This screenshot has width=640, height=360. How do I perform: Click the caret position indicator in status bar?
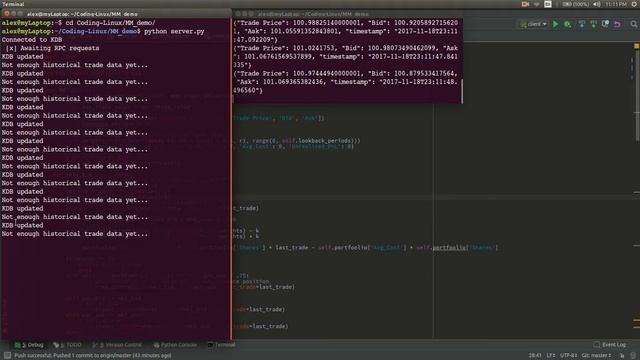click(535, 356)
